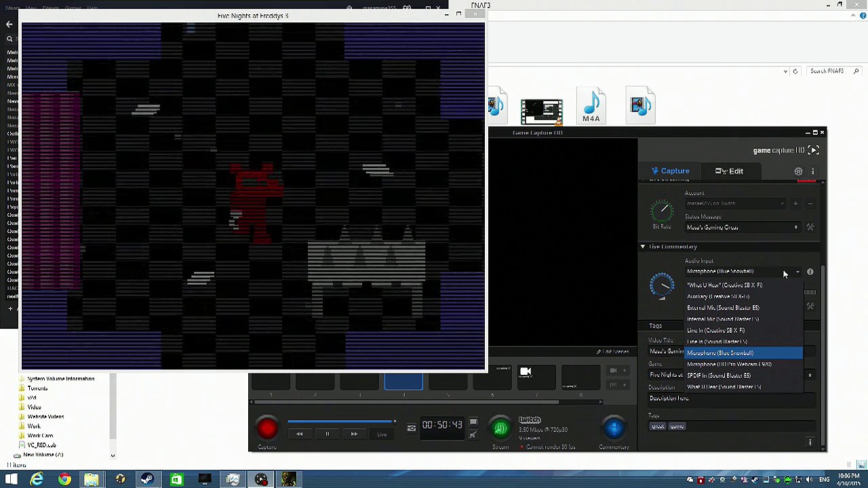
Task: Open the Video folder in tree
Action: click(x=33, y=407)
